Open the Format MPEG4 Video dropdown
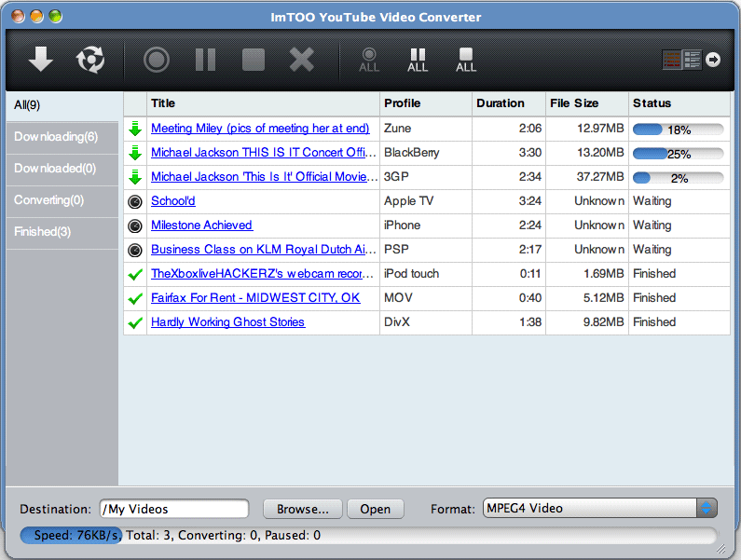The image size is (741, 560). [599, 508]
